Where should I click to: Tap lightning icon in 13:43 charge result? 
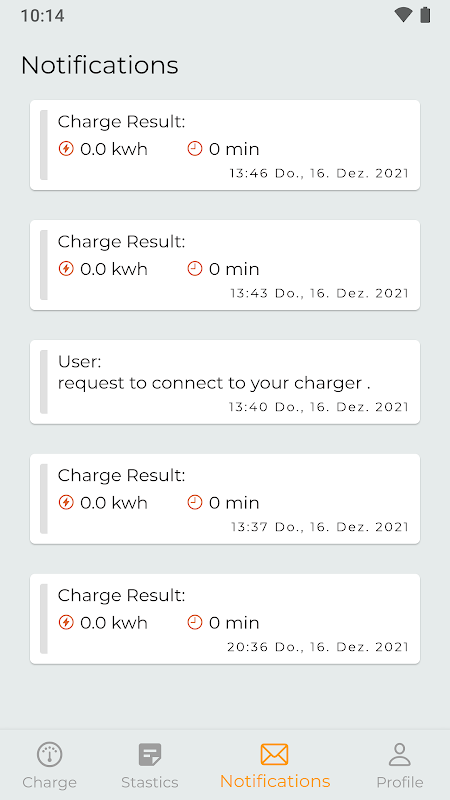point(66,269)
